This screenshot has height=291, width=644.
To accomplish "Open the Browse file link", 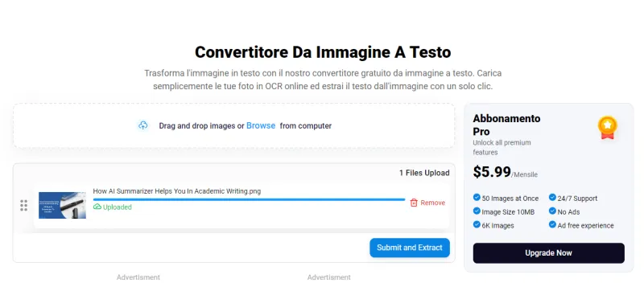I will pyautogui.click(x=261, y=126).
